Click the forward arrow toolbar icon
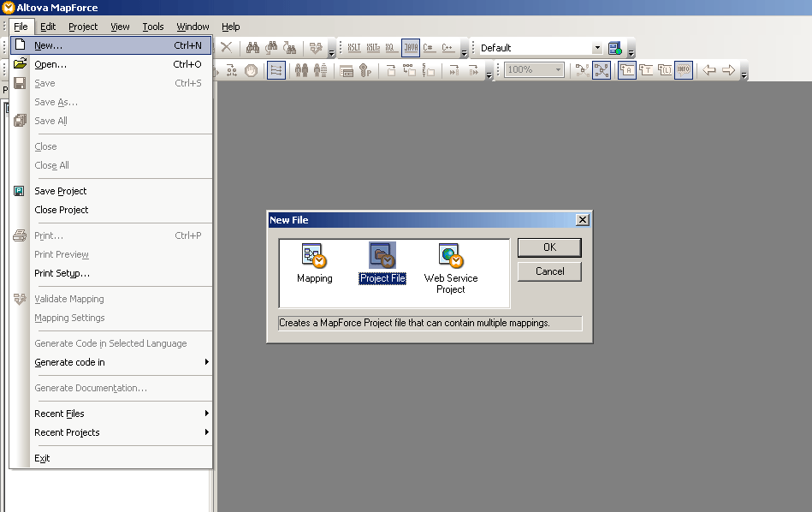Image resolution: width=812 pixels, height=512 pixels. [x=728, y=70]
